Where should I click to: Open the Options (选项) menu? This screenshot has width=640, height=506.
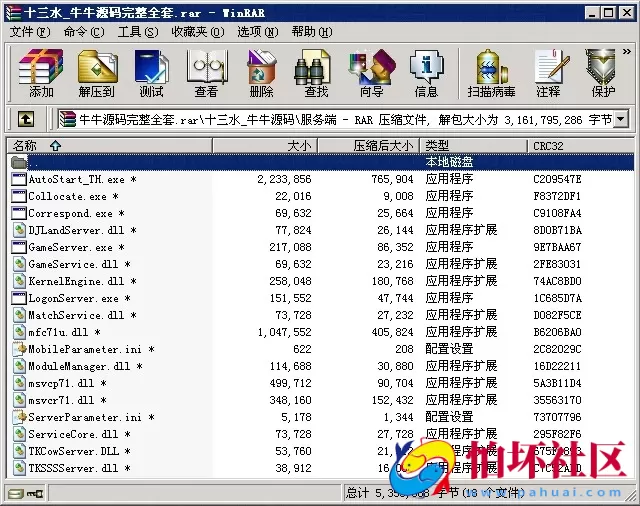click(258, 32)
